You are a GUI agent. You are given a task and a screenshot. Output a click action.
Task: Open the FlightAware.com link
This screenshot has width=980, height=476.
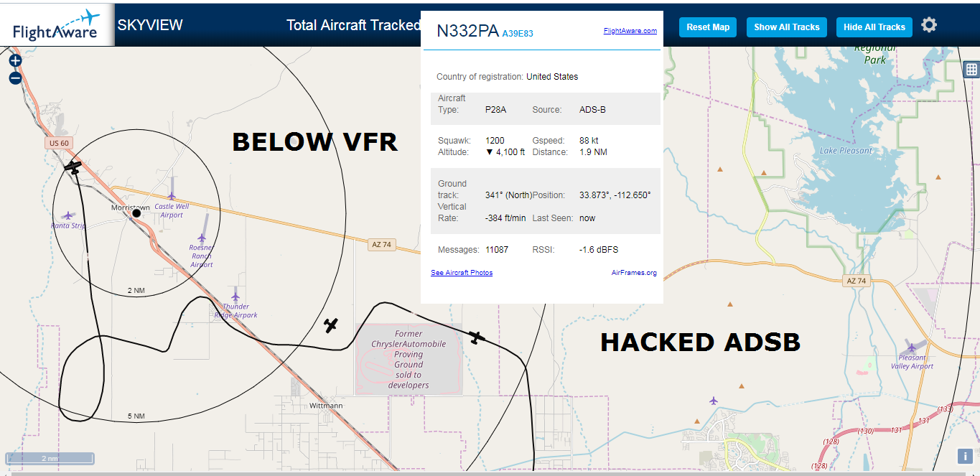click(630, 31)
